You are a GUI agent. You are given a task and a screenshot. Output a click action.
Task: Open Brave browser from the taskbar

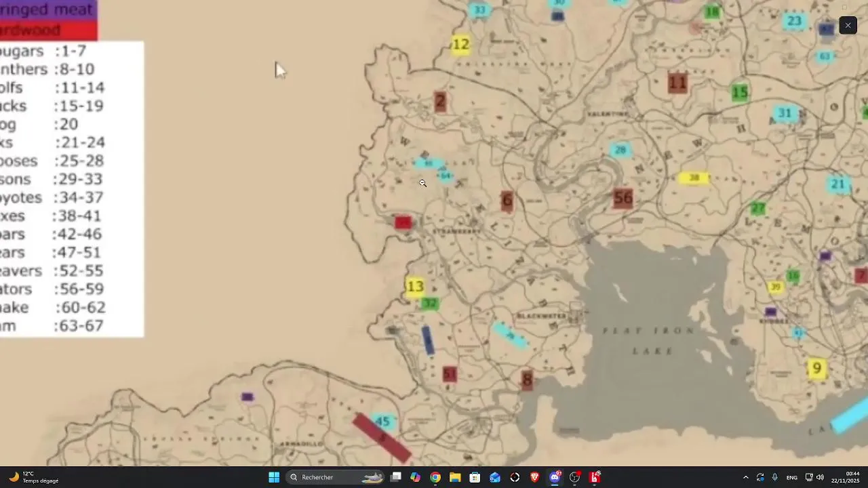point(535,477)
